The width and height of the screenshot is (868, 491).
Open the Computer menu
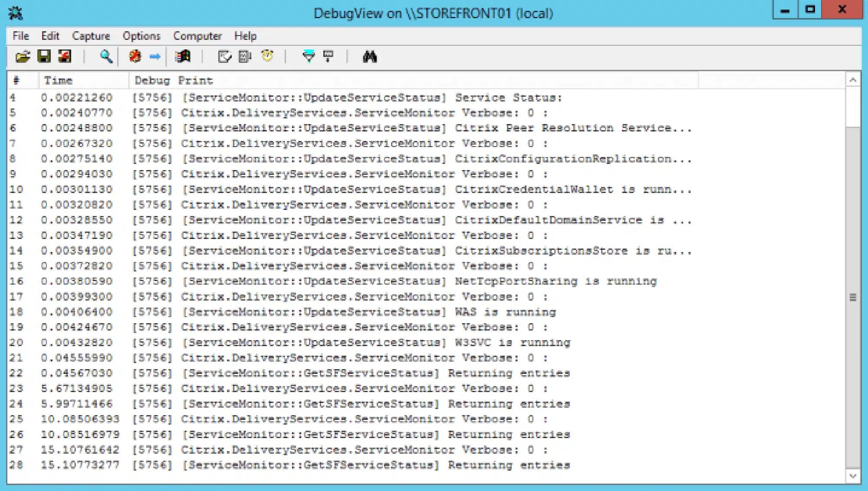point(197,36)
